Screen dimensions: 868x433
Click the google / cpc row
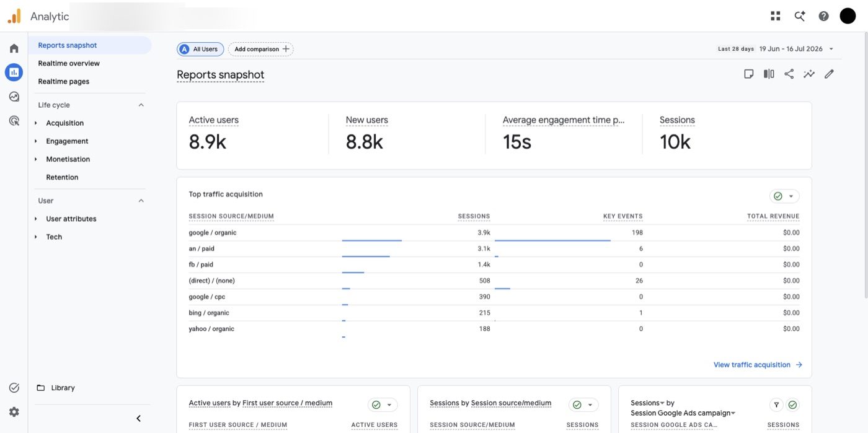tap(494, 297)
